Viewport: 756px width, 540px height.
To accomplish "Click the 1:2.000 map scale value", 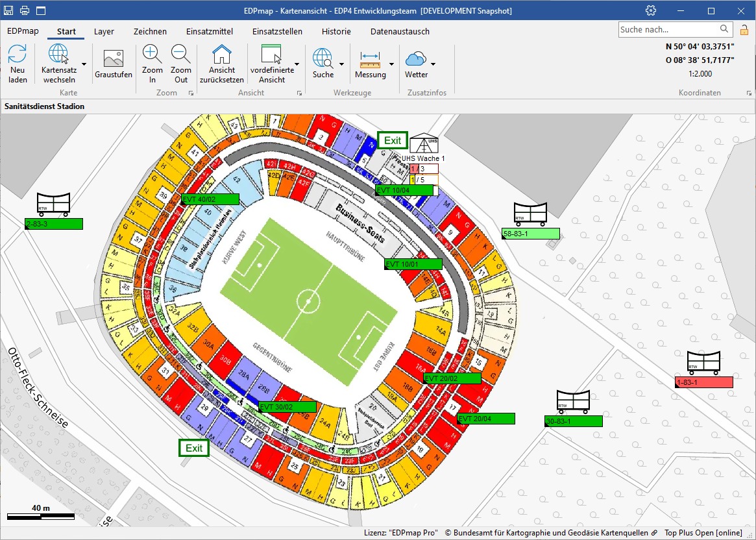I will click(x=700, y=74).
